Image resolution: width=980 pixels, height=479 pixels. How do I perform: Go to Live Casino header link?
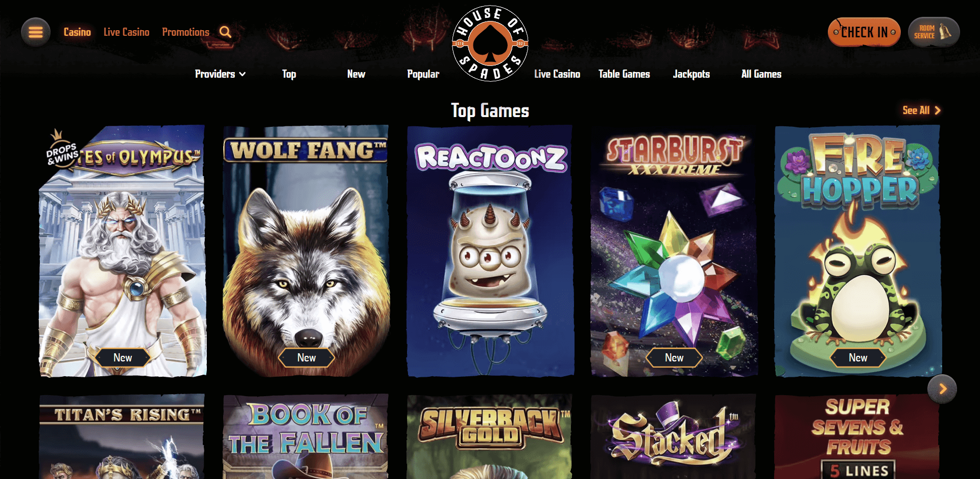tap(127, 32)
